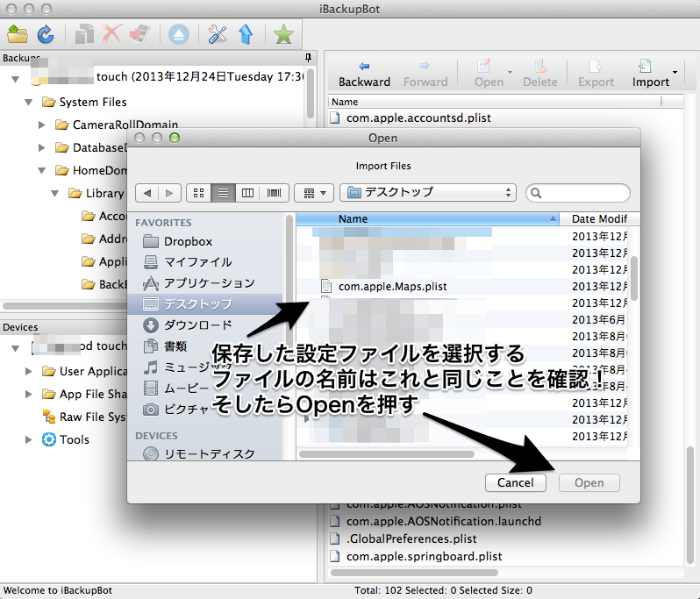Screen dimensions: 700x599
Task: Click the pin icon in Backups panel
Action: point(308,58)
